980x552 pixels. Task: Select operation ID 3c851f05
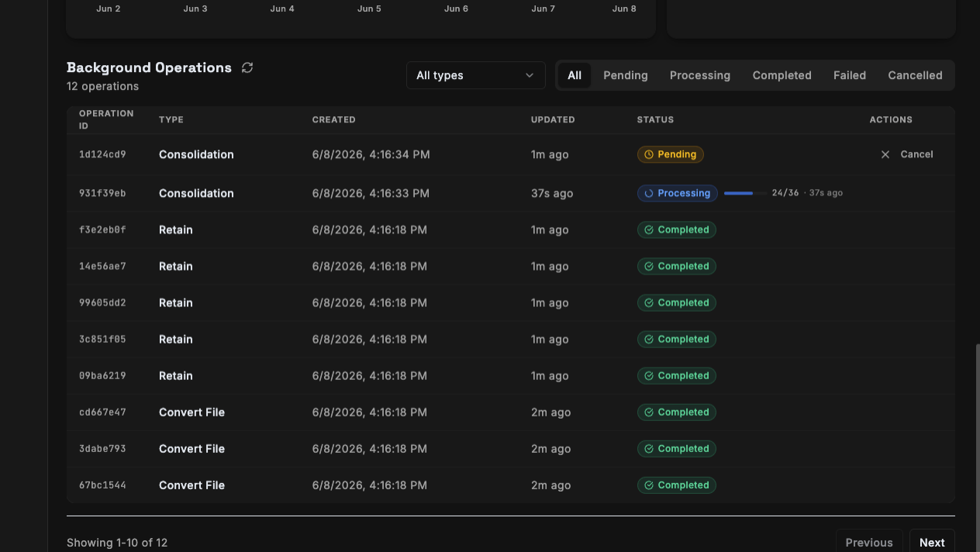102,339
